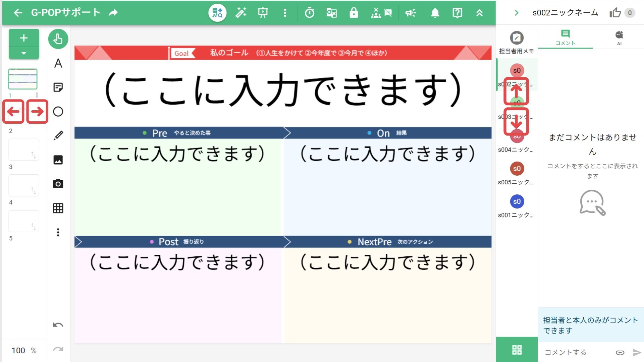Image resolution: width=644 pixels, height=362 pixels.
Task: Click the NextPre 次のアクション header
Action: point(387,242)
